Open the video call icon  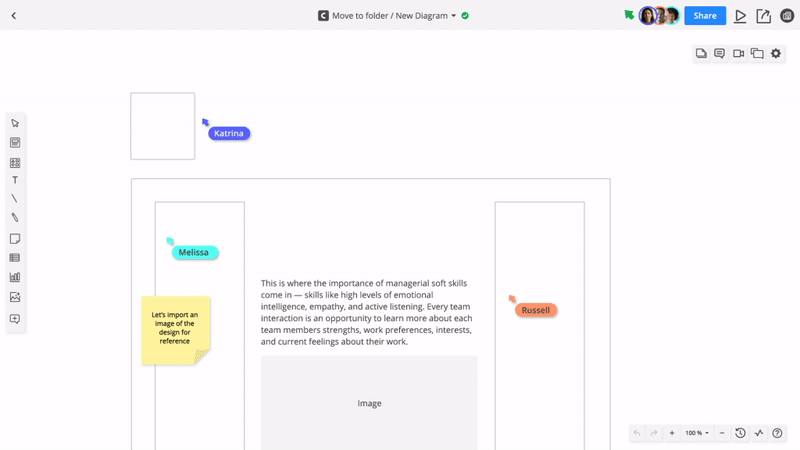738,54
